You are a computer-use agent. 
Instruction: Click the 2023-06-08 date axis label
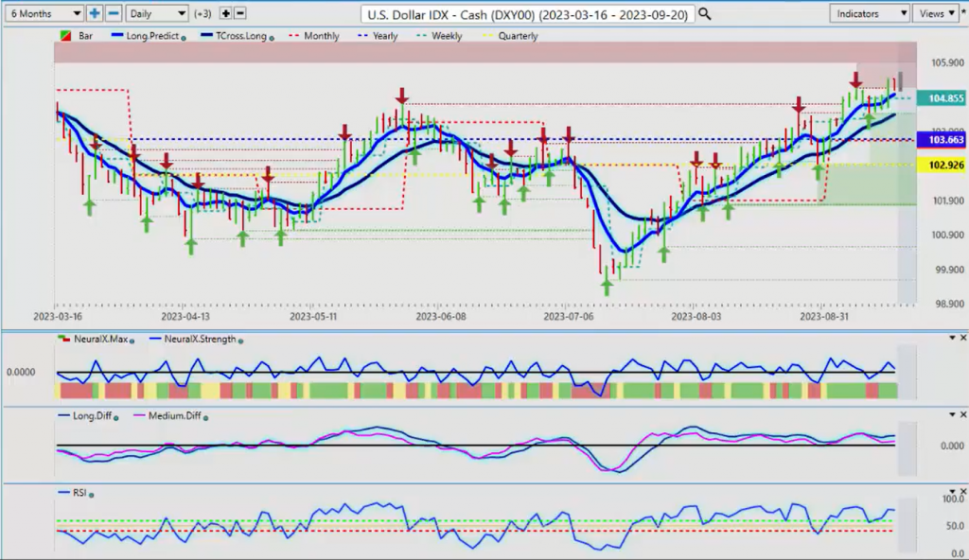coord(441,317)
